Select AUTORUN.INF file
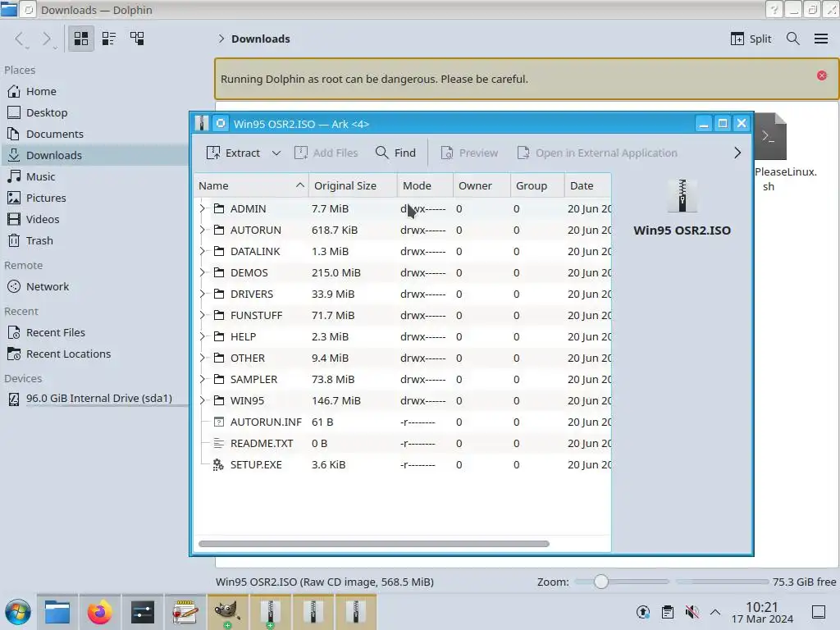This screenshot has height=630, width=840. [x=402, y=422]
